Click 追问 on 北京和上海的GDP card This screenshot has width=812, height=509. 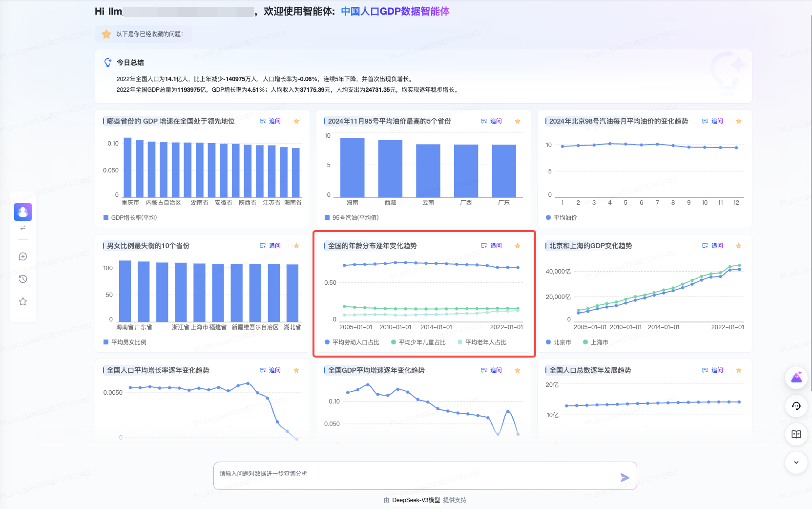[x=713, y=246]
